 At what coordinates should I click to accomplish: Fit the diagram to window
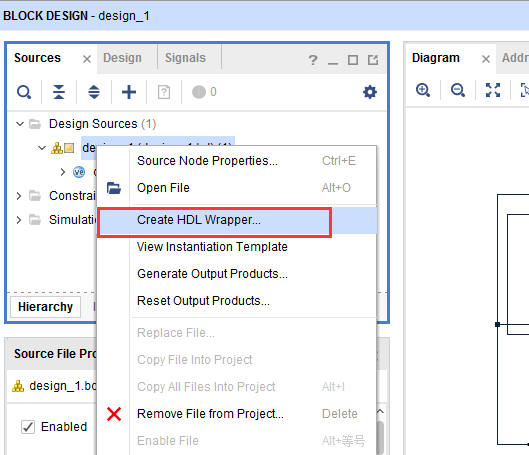(493, 90)
